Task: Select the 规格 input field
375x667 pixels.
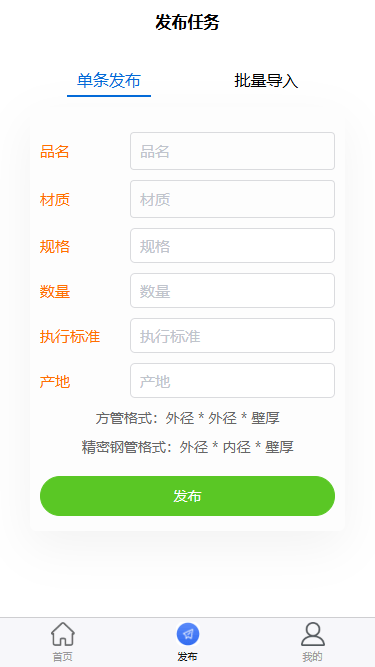Action: [x=233, y=245]
